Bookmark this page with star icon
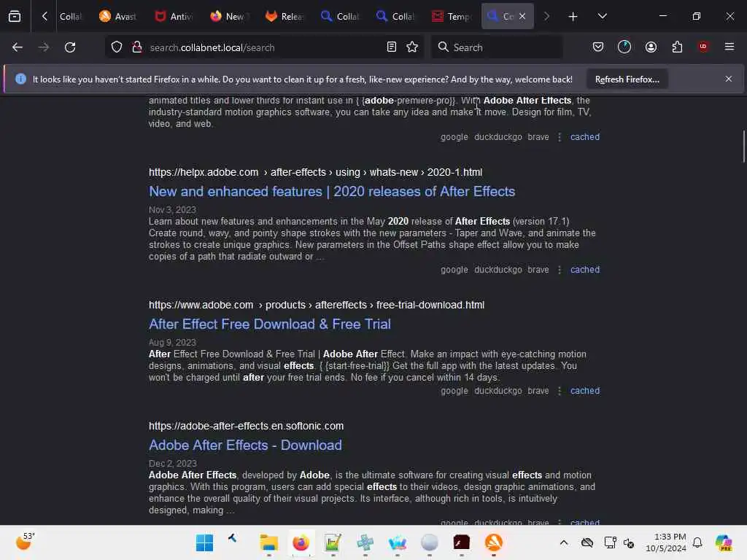 412,47
